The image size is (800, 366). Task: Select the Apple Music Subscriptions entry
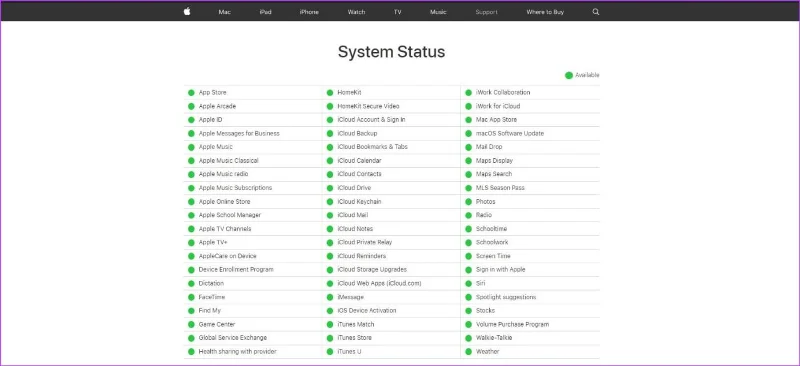tap(235, 188)
